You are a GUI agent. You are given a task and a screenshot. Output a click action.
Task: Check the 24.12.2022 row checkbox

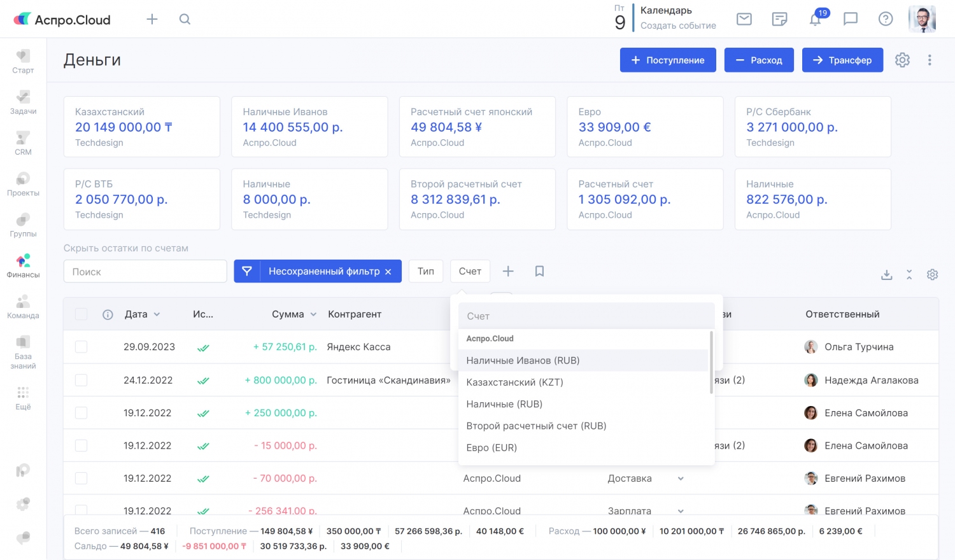click(x=81, y=380)
